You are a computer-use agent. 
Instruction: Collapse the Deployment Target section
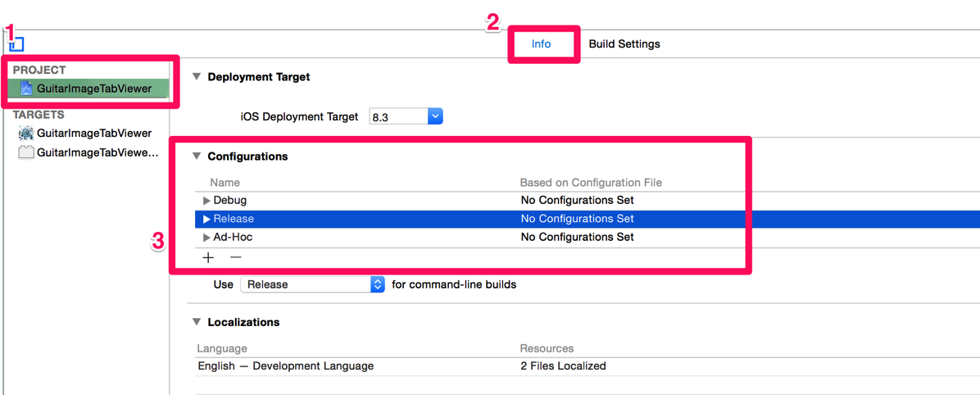click(x=197, y=77)
